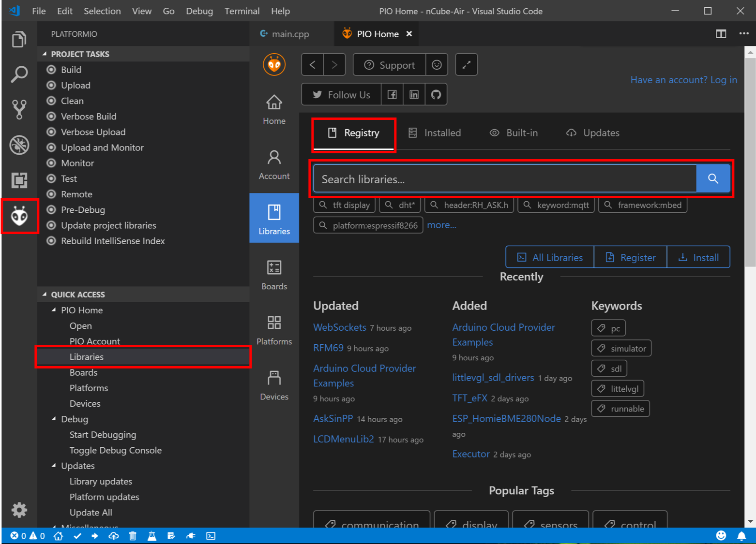Open the editor More Actions ellipsis
This screenshot has width=756, height=544.
click(x=744, y=34)
